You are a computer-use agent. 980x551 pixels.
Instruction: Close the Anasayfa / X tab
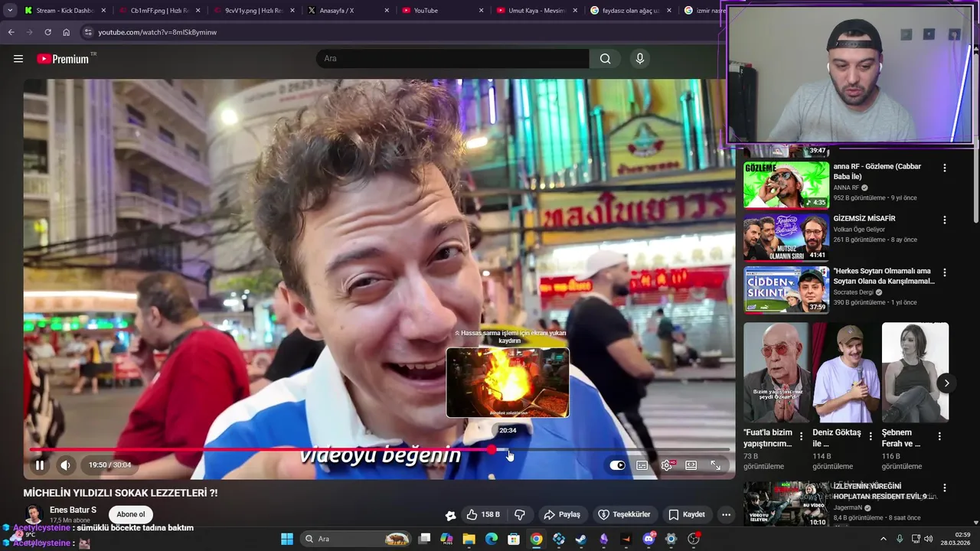tap(387, 11)
